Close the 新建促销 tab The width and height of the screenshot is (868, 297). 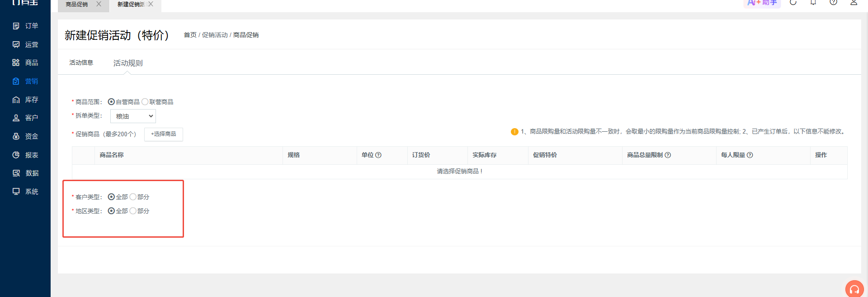coord(151,4)
